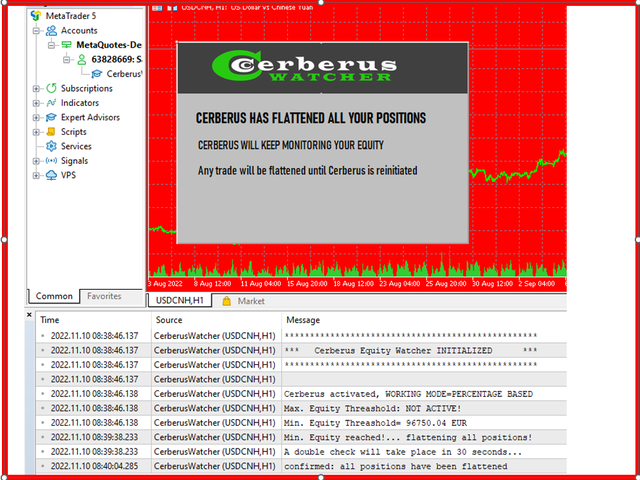
Task: Click the Scripts scroll icon
Action: (51, 132)
